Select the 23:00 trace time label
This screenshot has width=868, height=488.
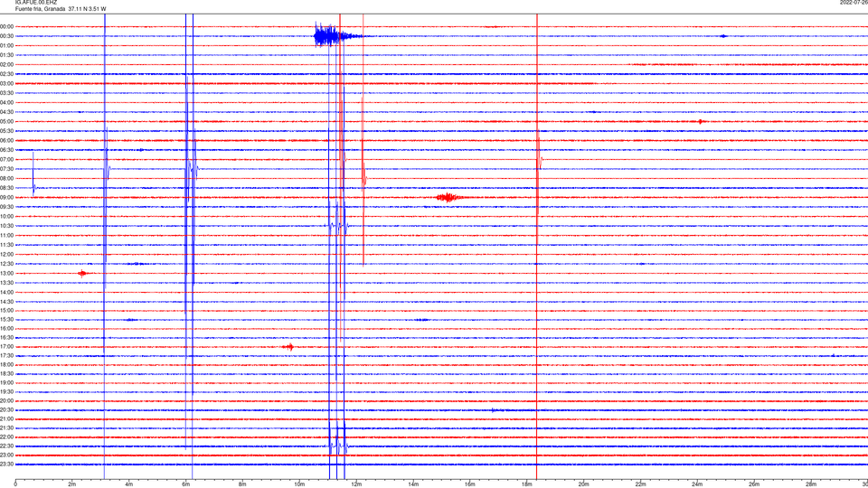pos(6,455)
